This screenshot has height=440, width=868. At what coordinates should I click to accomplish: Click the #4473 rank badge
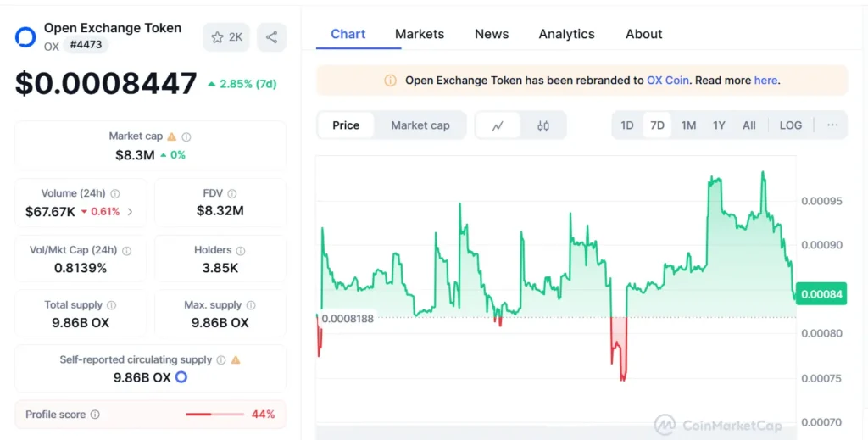tap(86, 45)
